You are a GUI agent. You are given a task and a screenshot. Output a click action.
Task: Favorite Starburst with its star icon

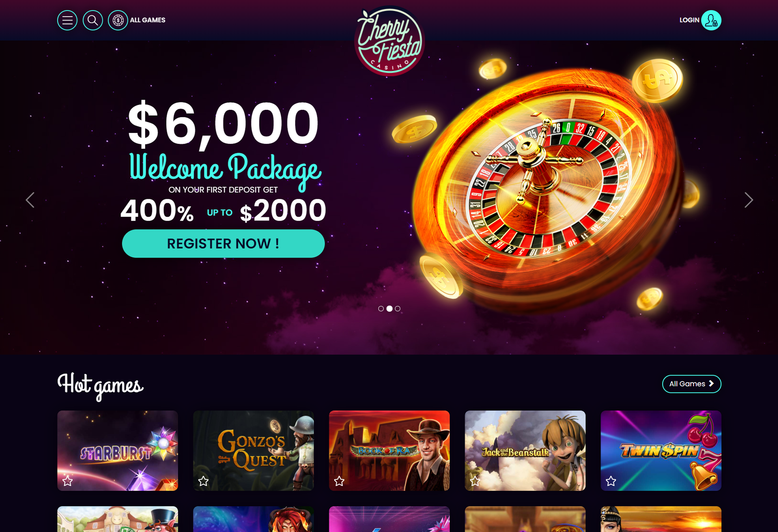(x=68, y=481)
